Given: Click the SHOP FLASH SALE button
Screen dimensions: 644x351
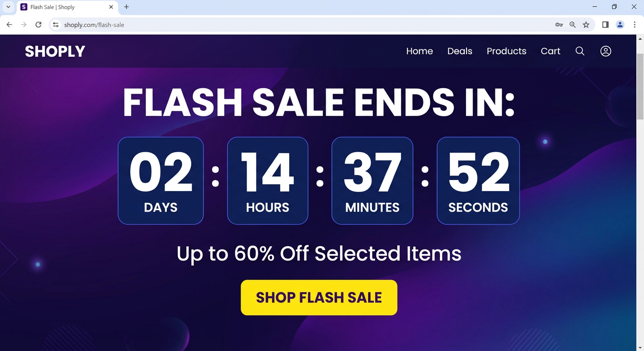Looking at the screenshot, I should [x=319, y=298].
